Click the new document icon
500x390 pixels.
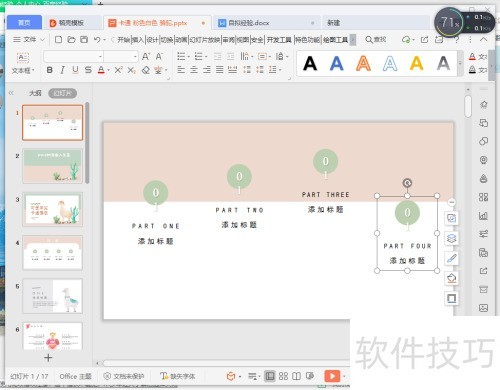coord(58,40)
